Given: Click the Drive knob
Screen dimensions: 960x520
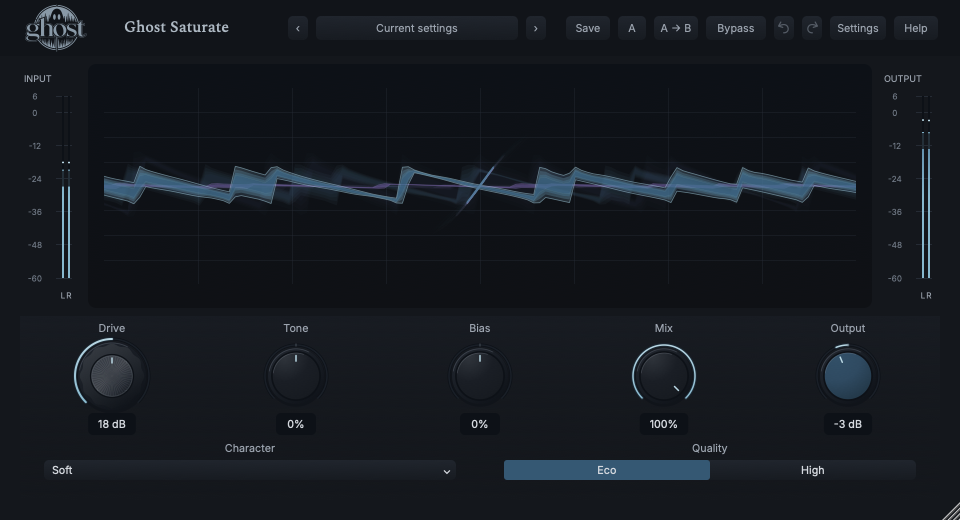Looking at the screenshot, I should 112,375.
